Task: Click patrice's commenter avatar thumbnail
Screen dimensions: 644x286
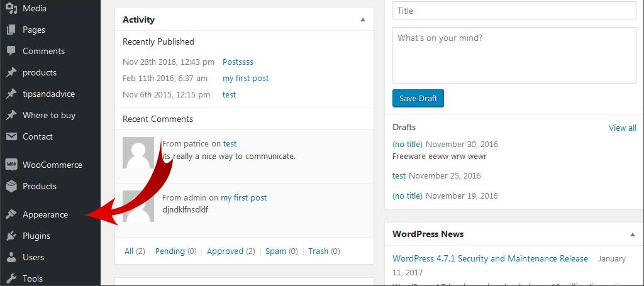Action: pyautogui.click(x=138, y=152)
